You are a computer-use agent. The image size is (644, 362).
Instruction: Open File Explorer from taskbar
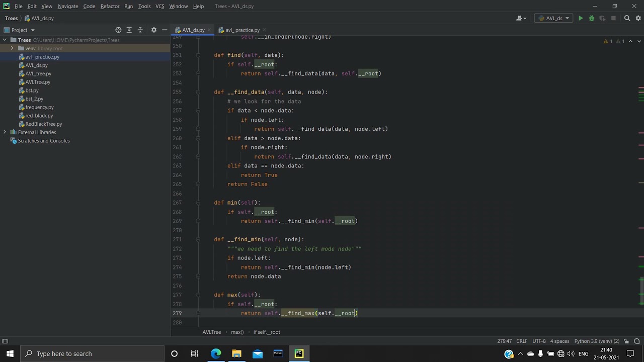236,353
